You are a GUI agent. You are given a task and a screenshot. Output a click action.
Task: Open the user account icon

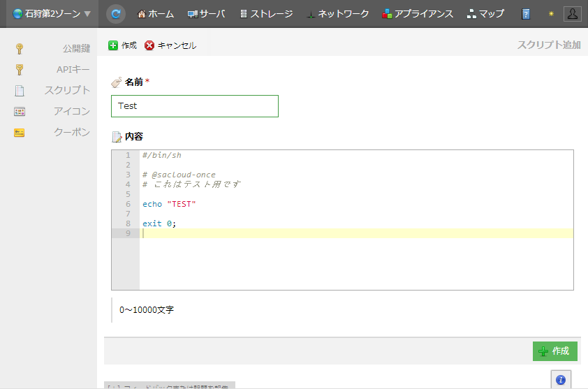click(x=572, y=14)
